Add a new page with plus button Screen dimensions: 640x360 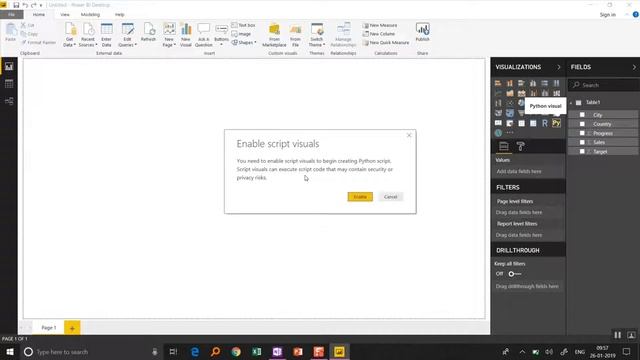pos(72,328)
